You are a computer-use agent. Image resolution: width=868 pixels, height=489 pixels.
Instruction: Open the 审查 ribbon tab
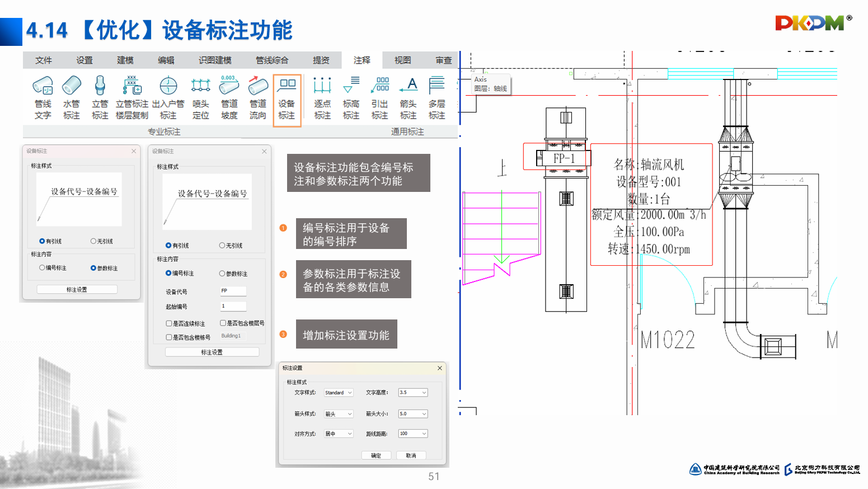click(444, 60)
